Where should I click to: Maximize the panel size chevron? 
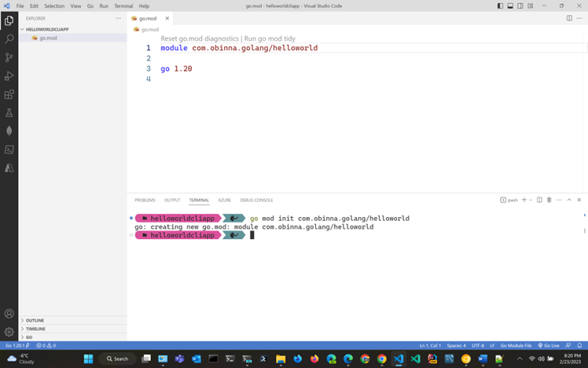click(x=569, y=200)
